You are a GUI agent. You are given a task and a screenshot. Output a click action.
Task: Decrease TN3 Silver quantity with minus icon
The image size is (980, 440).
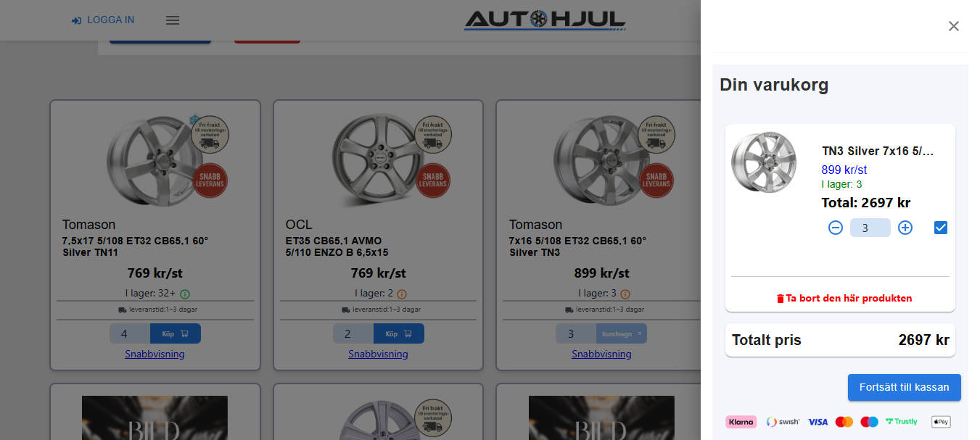tap(836, 228)
